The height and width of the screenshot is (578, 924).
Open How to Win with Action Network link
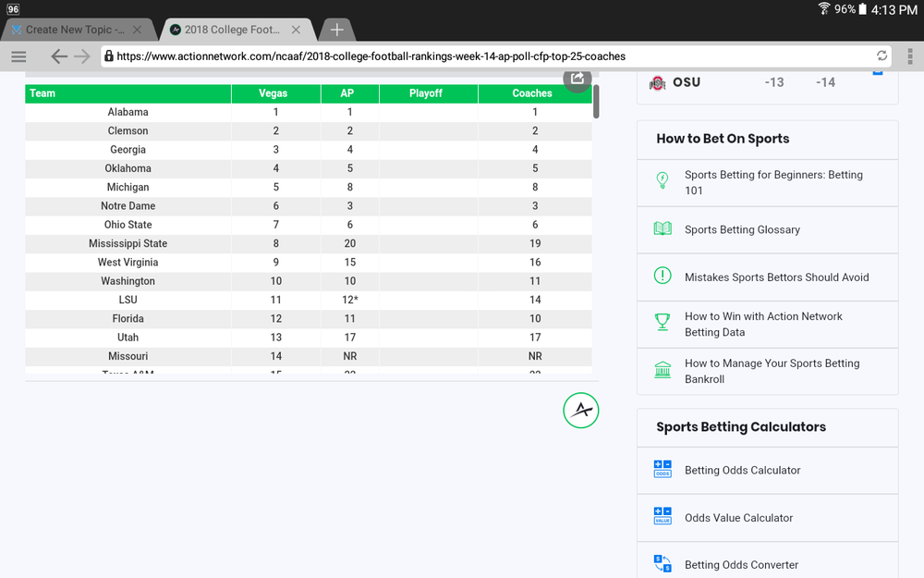(x=763, y=325)
